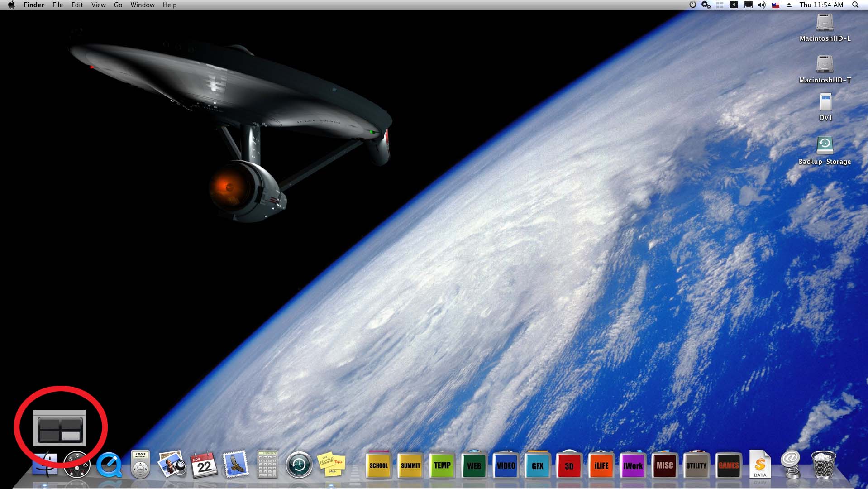The height and width of the screenshot is (489, 868).
Task: Open the TEMP folder stack
Action: 442,465
